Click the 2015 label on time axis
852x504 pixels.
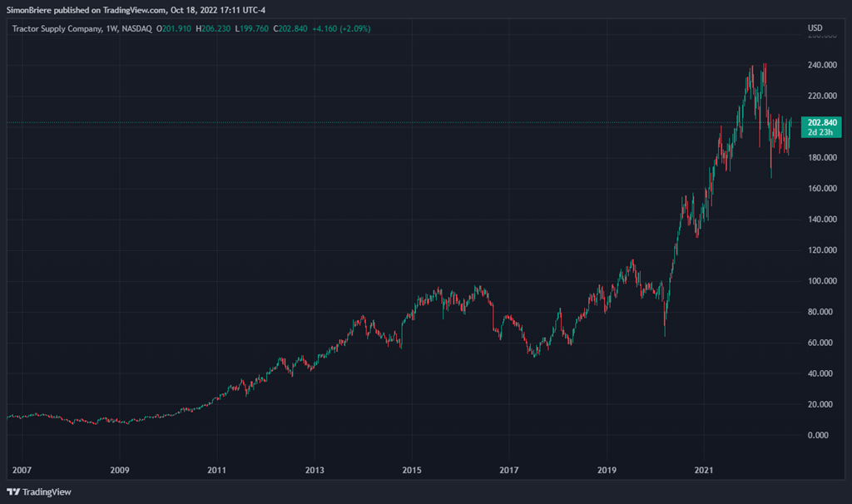(412, 470)
